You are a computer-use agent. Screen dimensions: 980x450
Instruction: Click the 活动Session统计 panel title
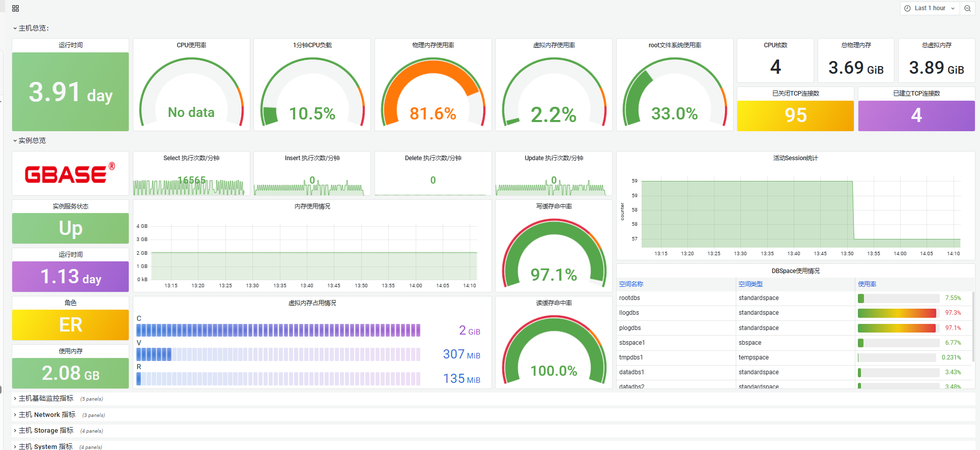795,158
